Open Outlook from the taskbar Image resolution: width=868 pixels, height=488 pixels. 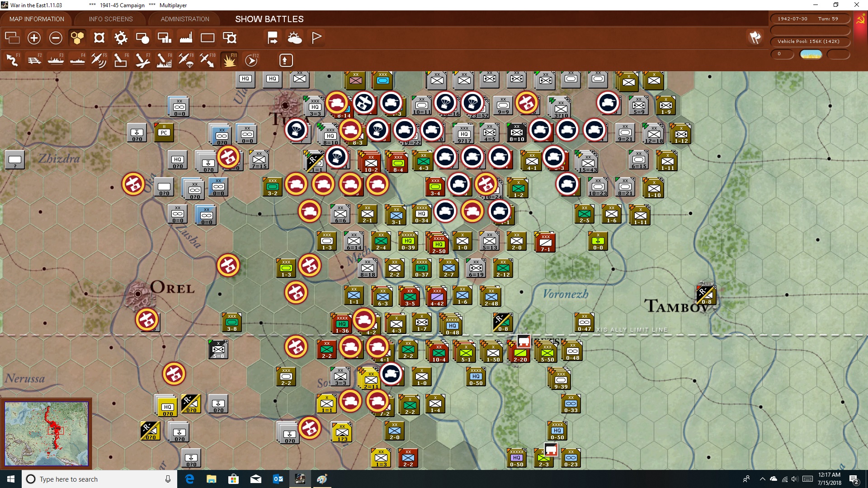click(278, 479)
